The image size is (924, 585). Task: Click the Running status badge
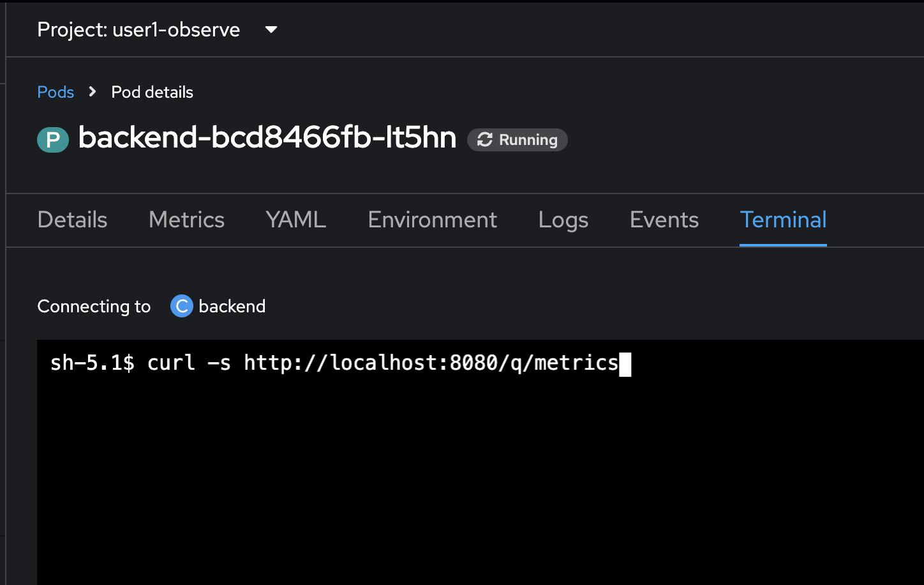tap(518, 140)
